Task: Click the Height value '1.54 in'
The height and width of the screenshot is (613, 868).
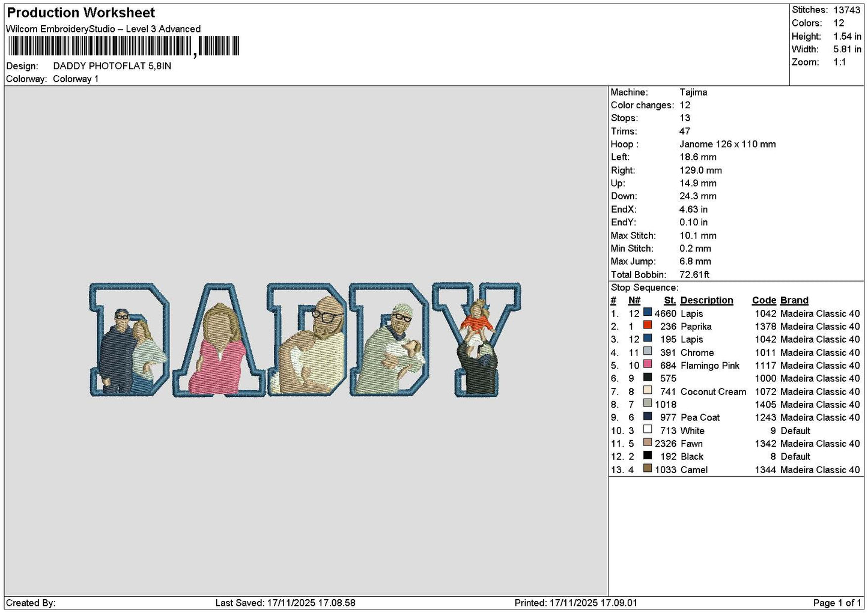Action: click(x=847, y=36)
